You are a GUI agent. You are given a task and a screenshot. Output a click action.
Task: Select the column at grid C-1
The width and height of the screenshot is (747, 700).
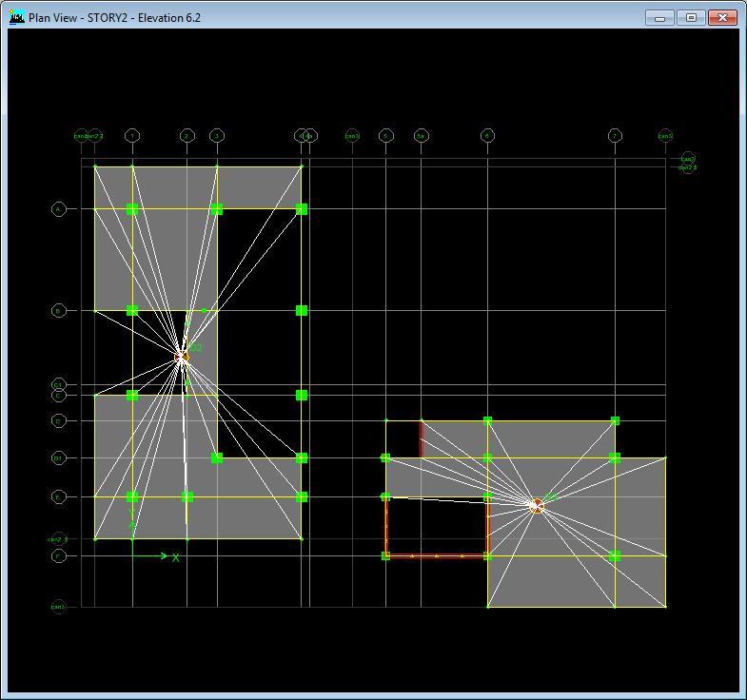[132, 396]
